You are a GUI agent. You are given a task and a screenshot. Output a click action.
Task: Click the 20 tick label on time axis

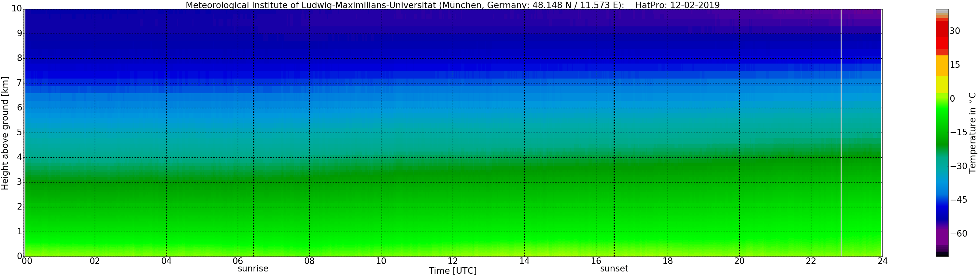coord(739,261)
